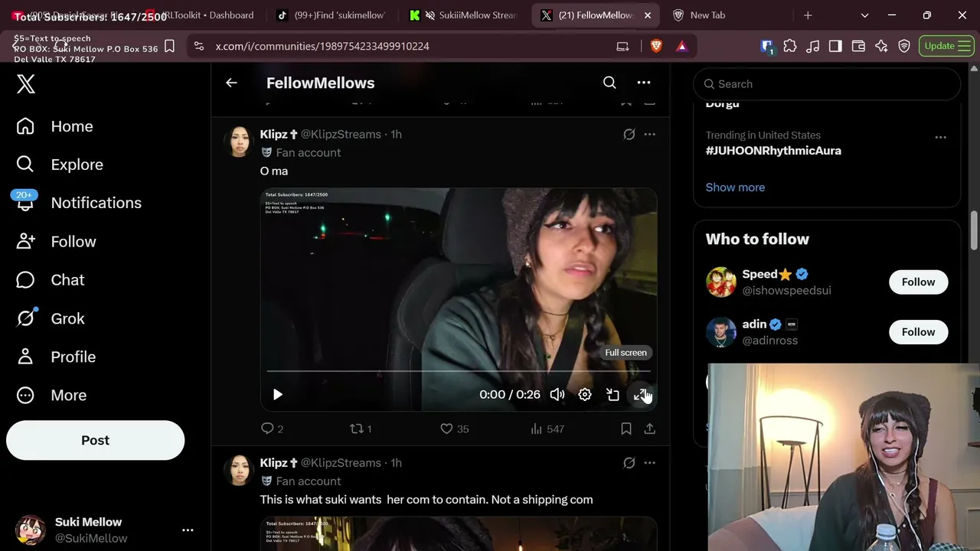Click the Post button
The width and height of the screenshot is (980, 551).
[x=95, y=440]
